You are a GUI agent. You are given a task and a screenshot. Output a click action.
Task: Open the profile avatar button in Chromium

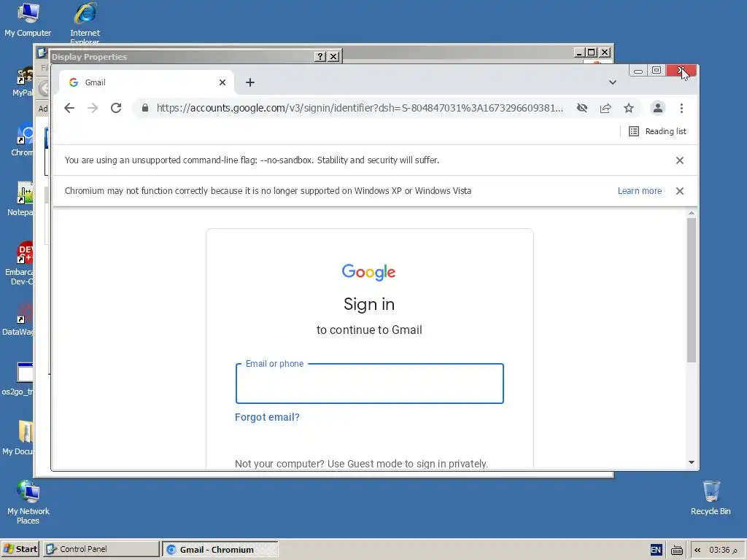point(658,108)
